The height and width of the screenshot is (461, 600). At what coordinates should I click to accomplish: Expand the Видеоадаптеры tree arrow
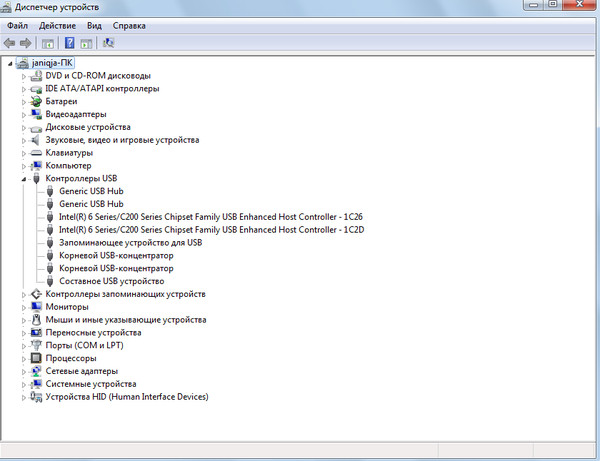point(24,115)
